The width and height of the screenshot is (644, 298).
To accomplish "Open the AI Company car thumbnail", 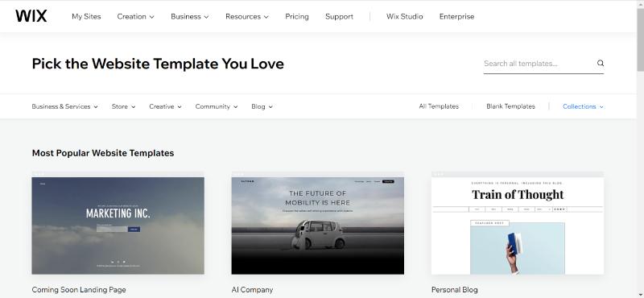I will click(317, 223).
